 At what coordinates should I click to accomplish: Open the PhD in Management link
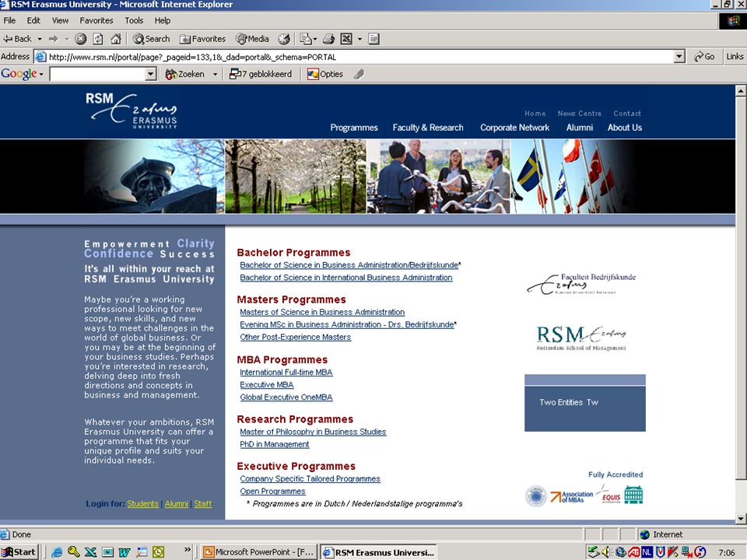[275, 444]
